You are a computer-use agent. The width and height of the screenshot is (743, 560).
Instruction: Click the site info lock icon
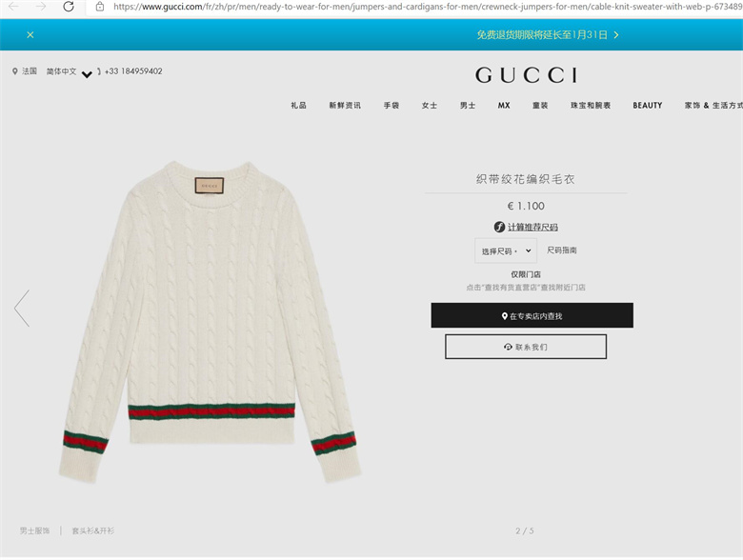99,7
